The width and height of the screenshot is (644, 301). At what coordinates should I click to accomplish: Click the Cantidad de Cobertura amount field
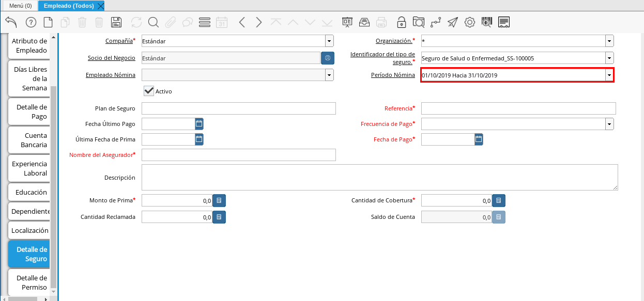(456, 200)
